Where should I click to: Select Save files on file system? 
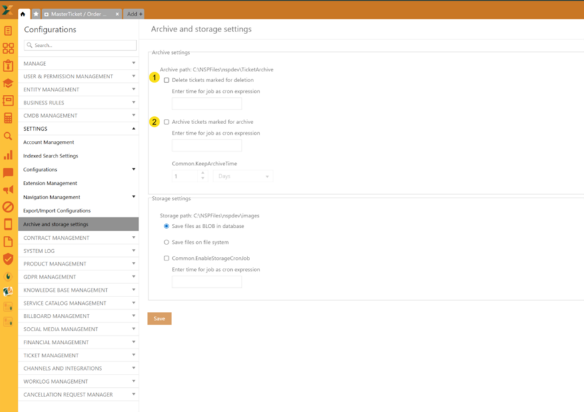(x=166, y=242)
